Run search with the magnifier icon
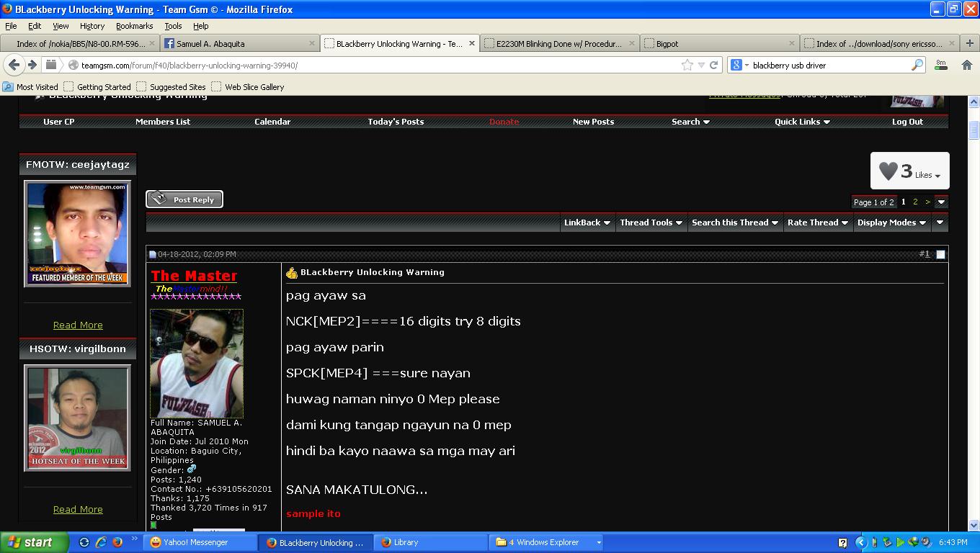 [917, 65]
